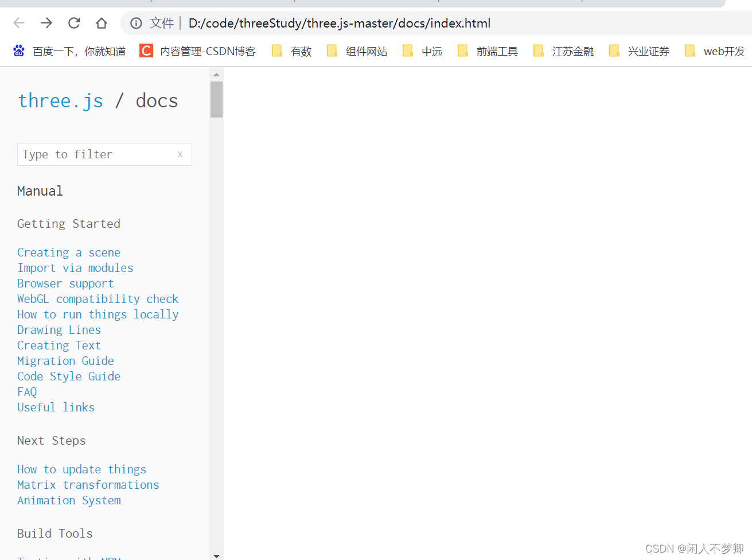Open the Creating Text page
The image size is (752, 560).
tap(59, 345)
